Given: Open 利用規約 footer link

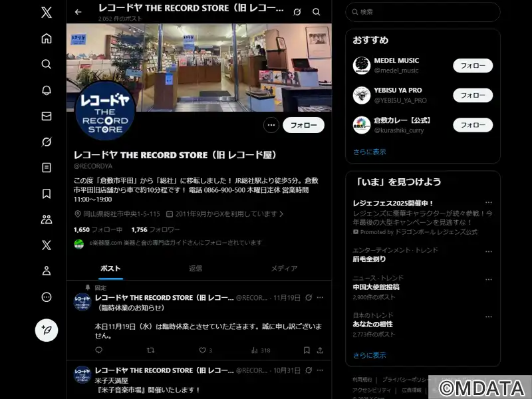Looking at the screenshot, I should [362, 380].
